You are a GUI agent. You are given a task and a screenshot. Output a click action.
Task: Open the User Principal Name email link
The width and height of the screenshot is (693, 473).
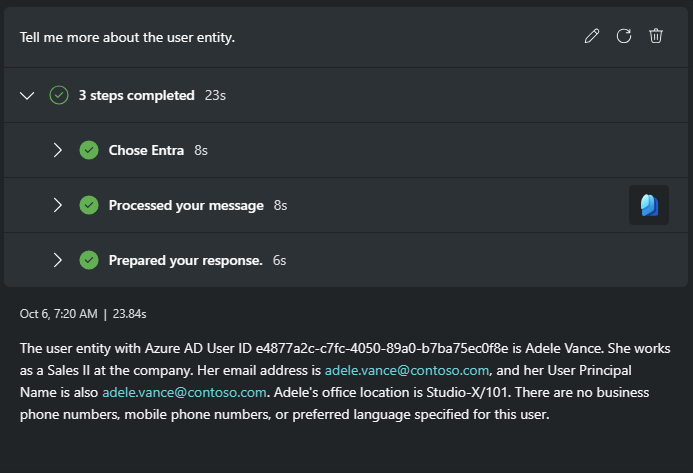click(x=184, y=392)
